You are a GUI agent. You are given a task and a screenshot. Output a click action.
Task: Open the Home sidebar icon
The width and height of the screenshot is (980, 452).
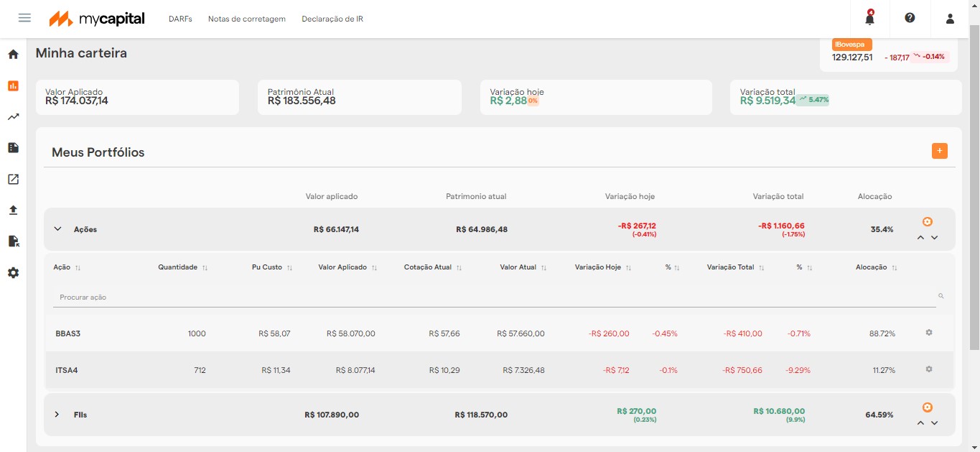12,54
